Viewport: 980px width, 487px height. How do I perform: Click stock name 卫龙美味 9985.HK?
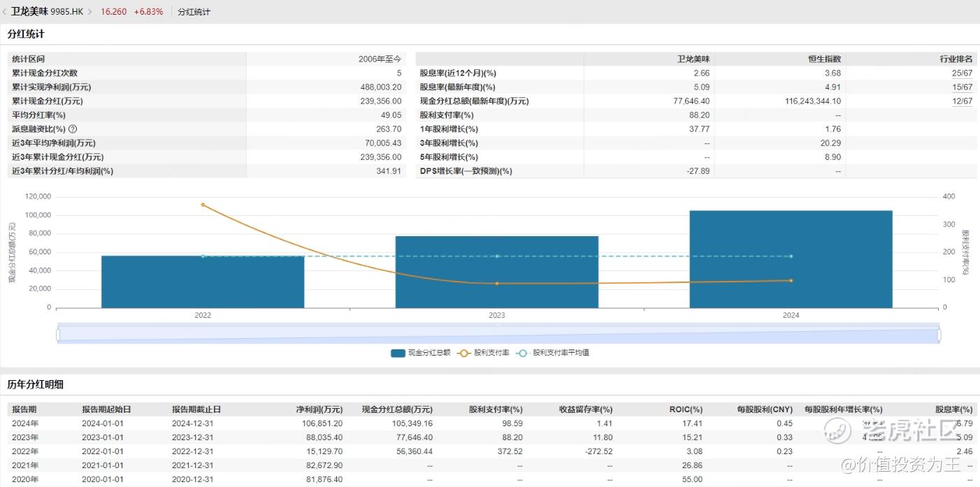pyautogui.click(x=48, y=12)
